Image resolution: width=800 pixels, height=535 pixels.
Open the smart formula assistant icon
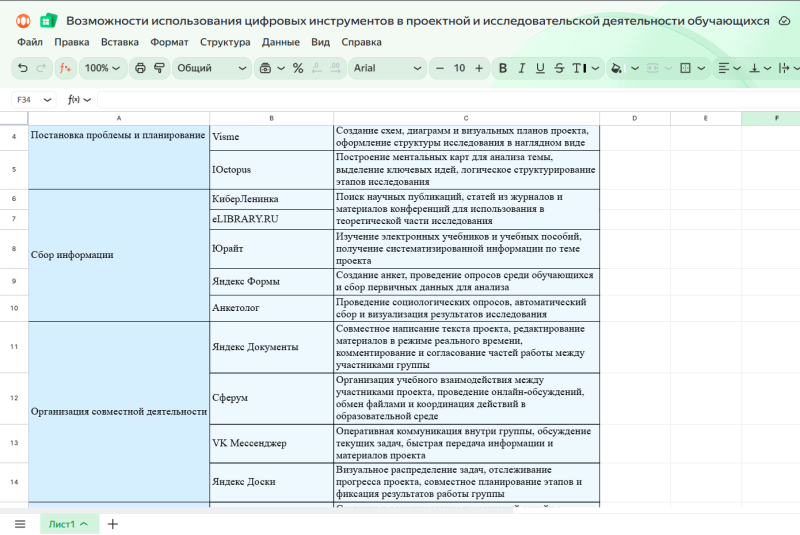[x=65, y=68]
